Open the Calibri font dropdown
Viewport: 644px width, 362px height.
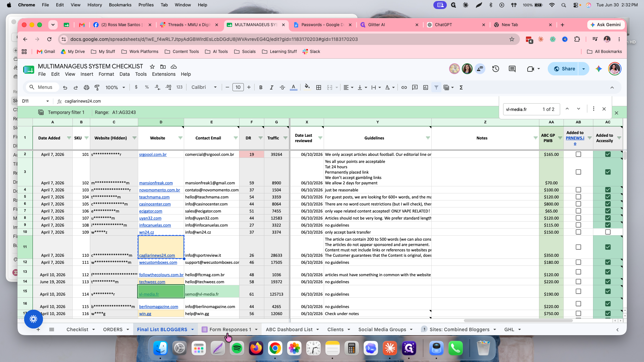click(x=204, y=87)
